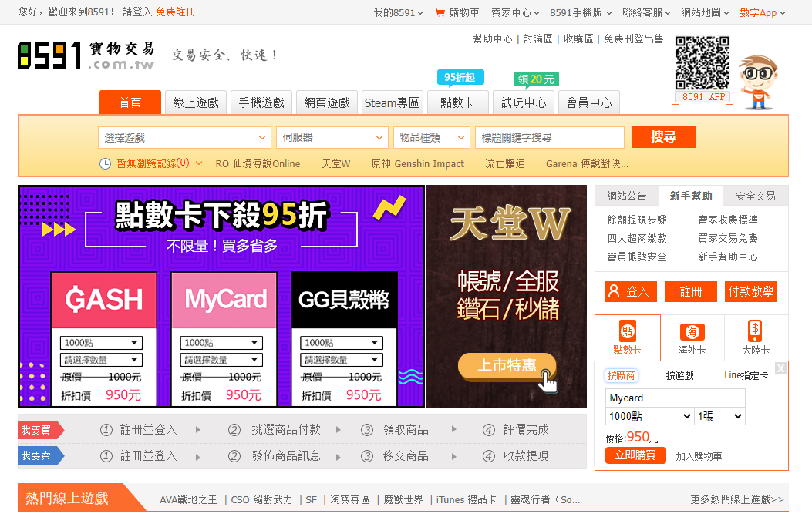The height and width of the screenshot is (517, 812).
Task: Open the shopping cart icon
Action: (440, 12)
